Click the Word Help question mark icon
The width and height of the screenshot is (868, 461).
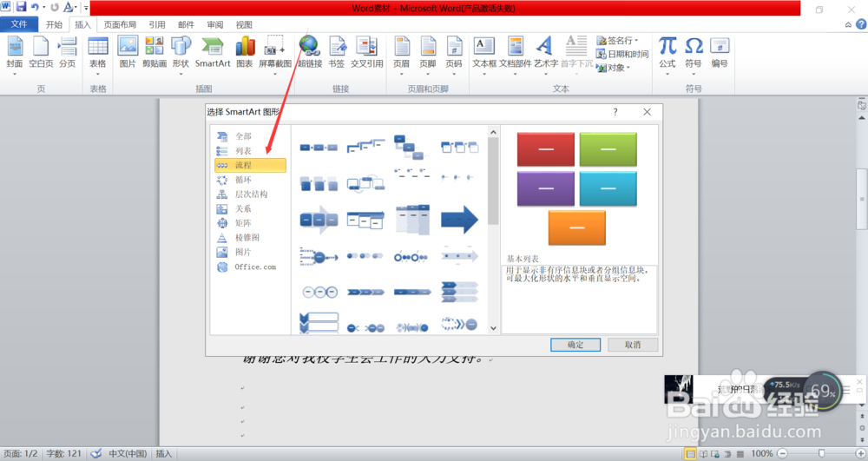pyautogui.click(x=861, y=24)
